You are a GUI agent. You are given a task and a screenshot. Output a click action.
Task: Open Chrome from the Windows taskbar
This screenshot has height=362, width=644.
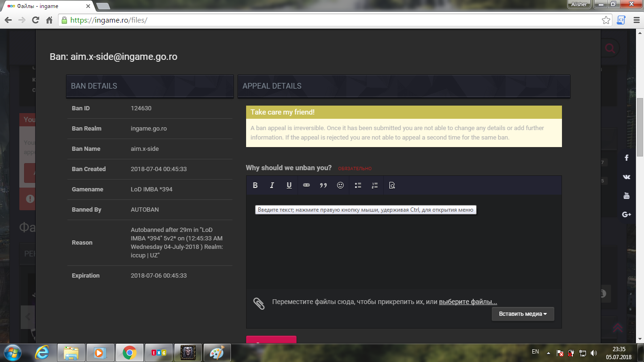(130, 352)
